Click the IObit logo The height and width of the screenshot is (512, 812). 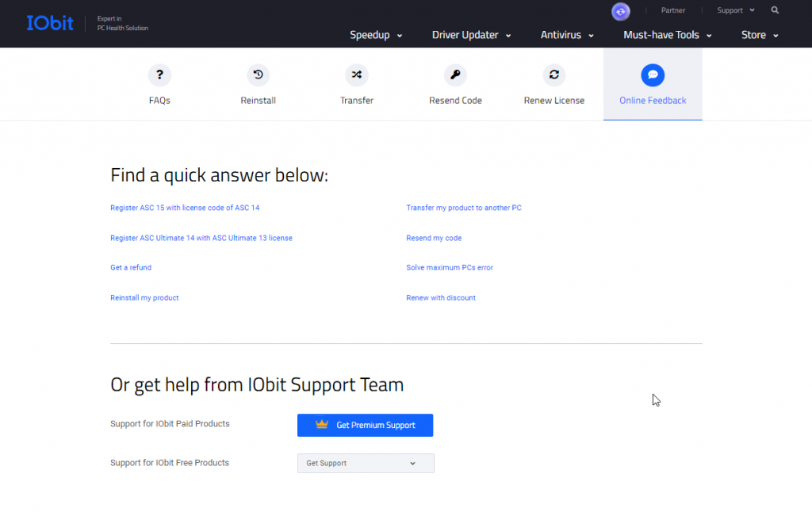tap(50, 23)
